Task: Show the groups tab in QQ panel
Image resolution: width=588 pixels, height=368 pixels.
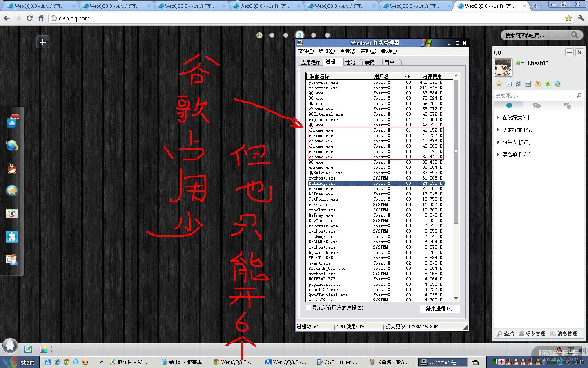Action: pos(537,106)
